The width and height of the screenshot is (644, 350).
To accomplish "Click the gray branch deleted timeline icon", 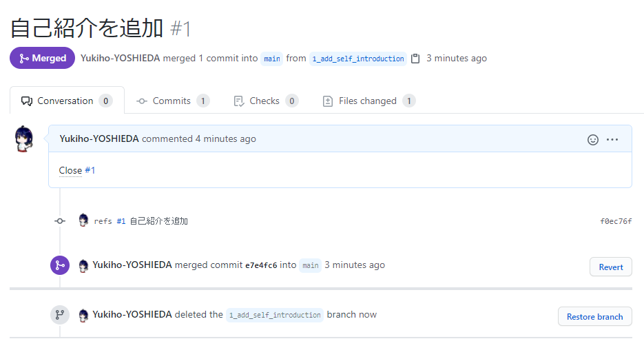I will coord(60,315).
